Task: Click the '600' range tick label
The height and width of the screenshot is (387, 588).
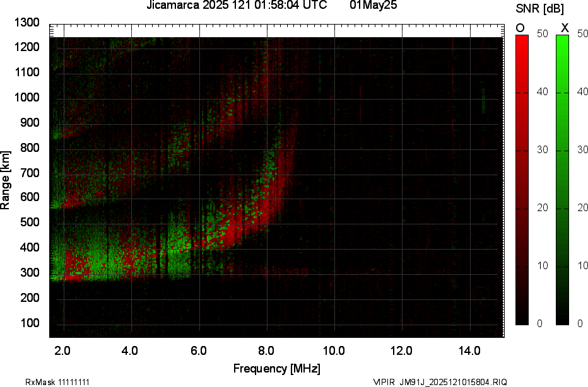Action: (30, 197)
